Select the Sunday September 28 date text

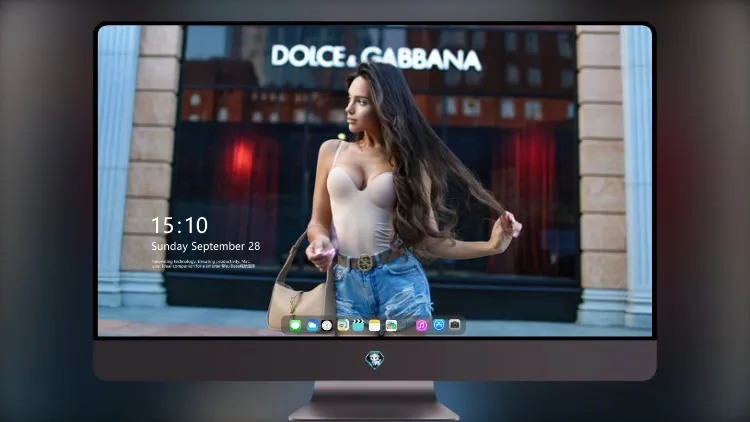tap(206, 246)
